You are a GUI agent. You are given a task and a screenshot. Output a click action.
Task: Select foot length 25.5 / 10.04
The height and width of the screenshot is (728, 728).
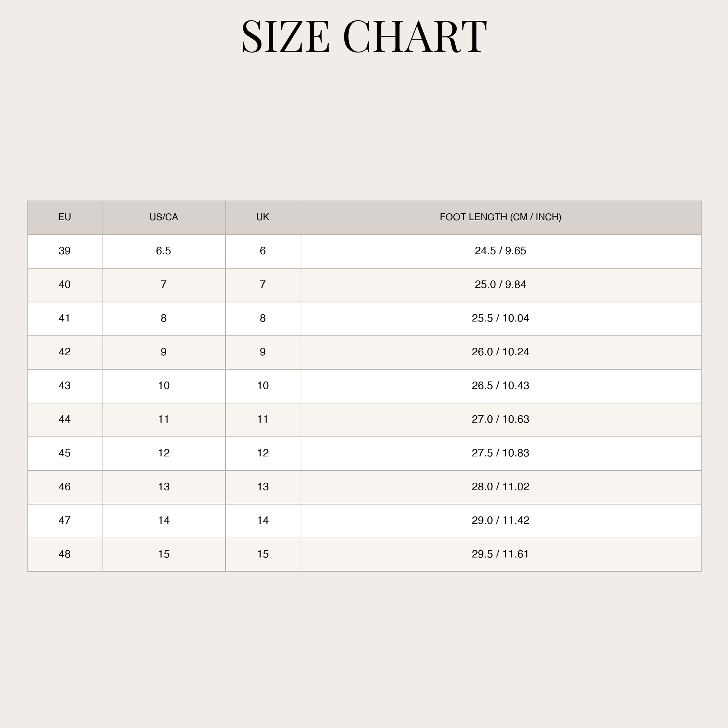click(x=500, y=318)
